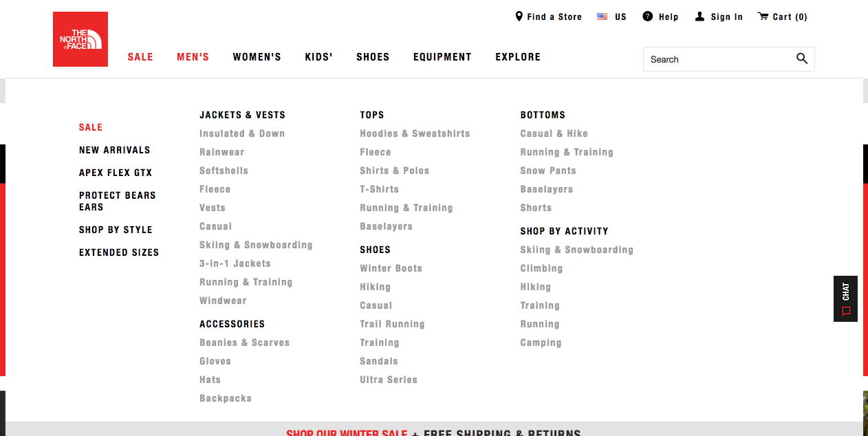This screenshot has height=436, width=868.
Task: Go to Sign In
Action: pyautogui.click(x=727, y=17)
